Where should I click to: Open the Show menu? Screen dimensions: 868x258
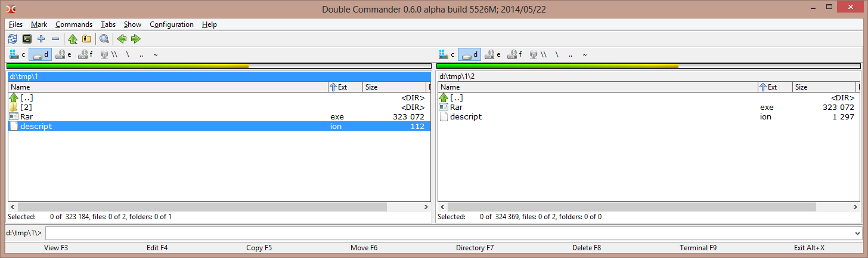click(133, 24)
